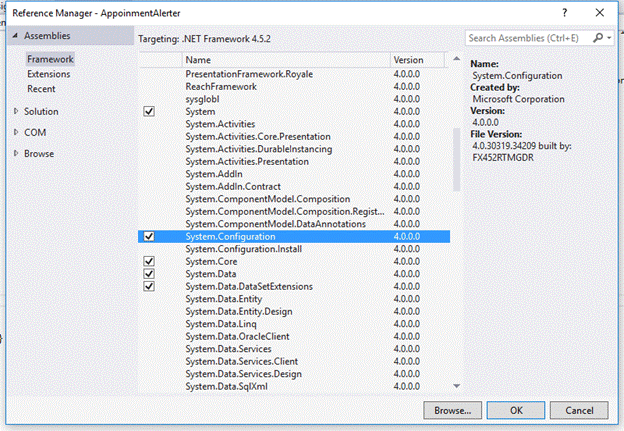Select the System.Activities.Presentation row

294,162
